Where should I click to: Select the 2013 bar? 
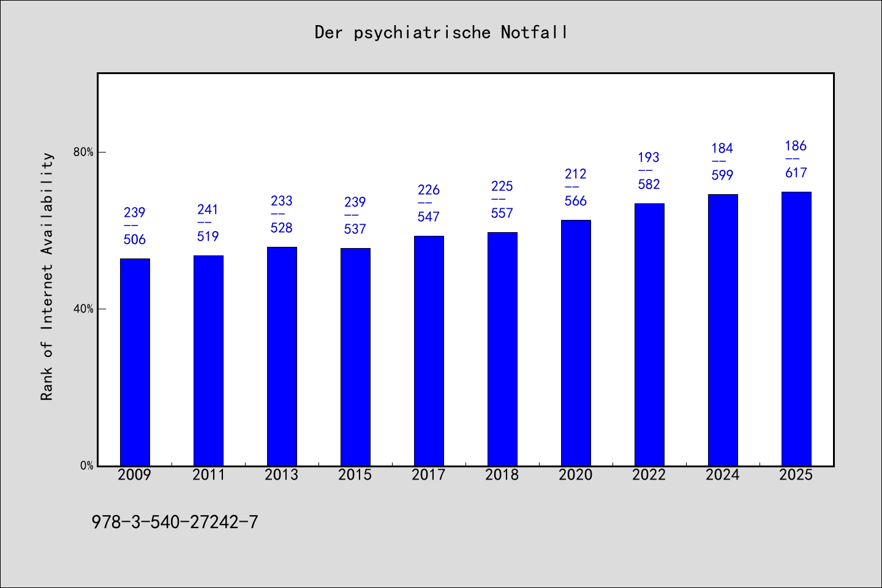282,356
